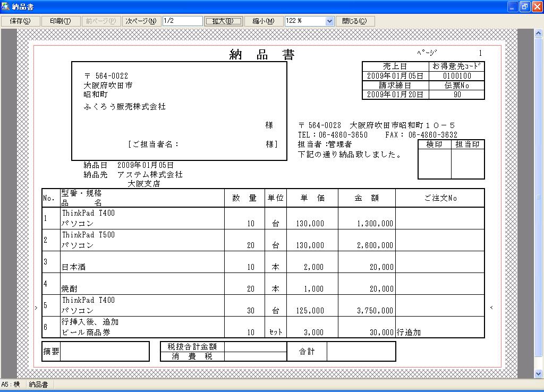The height and width of the screenshot is (392, 544).
Task: Click the 印刷(T) print button
Action: point(61,21)
